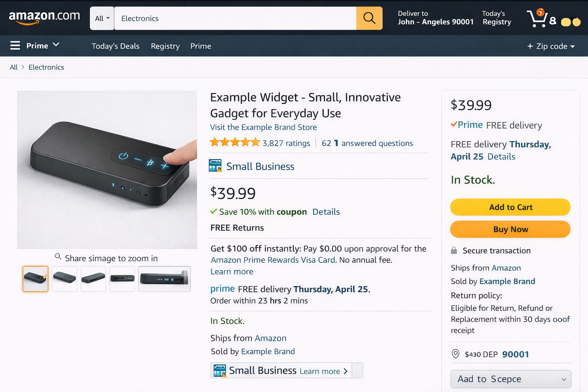Open the All search category dropdown
The width and height of the screenshot is (588, 392).
pyautogui.click(x=102, y=18)
